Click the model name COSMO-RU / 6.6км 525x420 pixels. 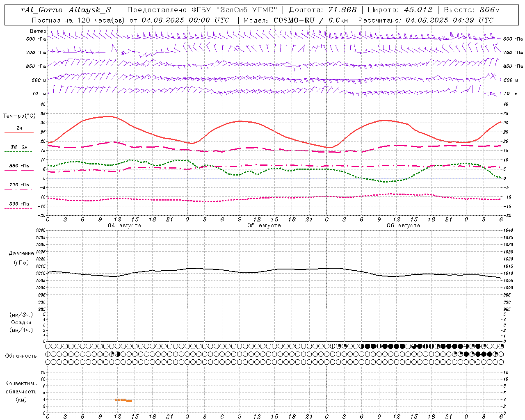pos(310,20)
